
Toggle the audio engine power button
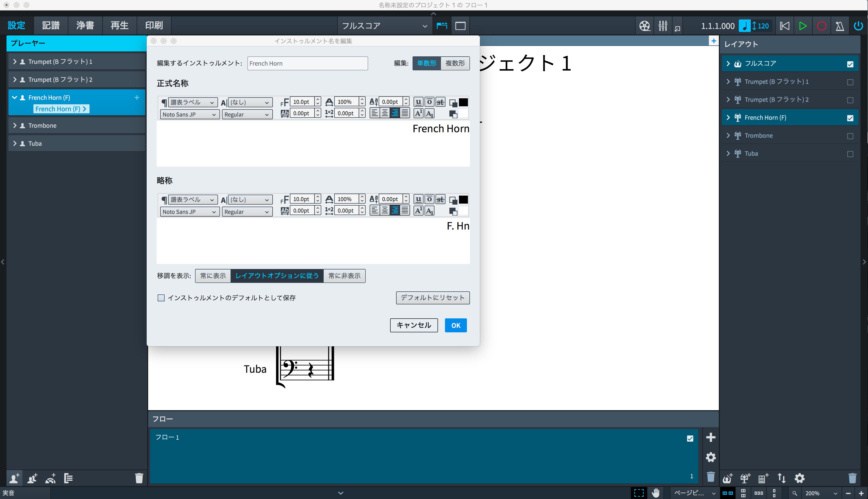click(858, 26)
